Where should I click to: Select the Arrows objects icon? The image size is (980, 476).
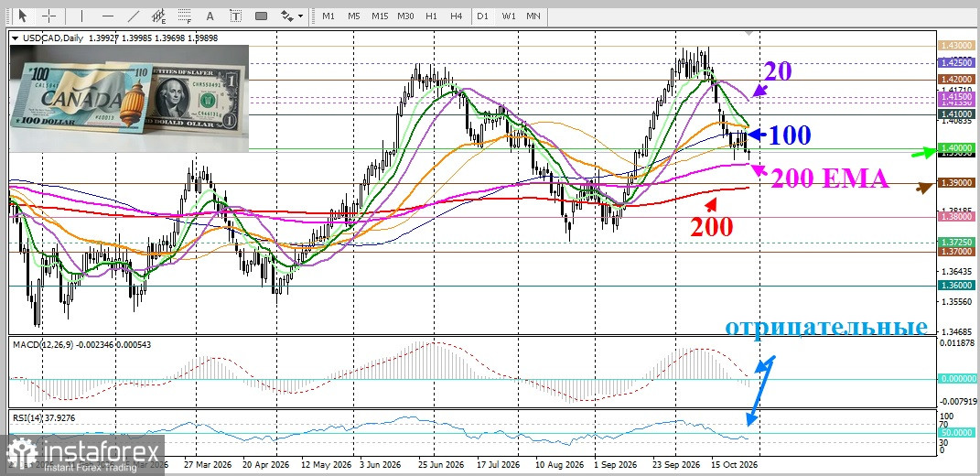(x=286, y=16)
